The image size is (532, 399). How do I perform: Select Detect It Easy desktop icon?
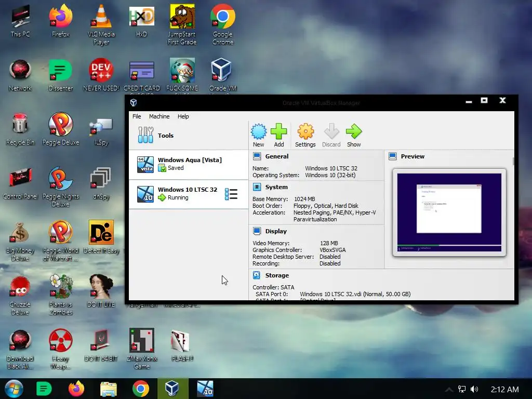[101, 237]
